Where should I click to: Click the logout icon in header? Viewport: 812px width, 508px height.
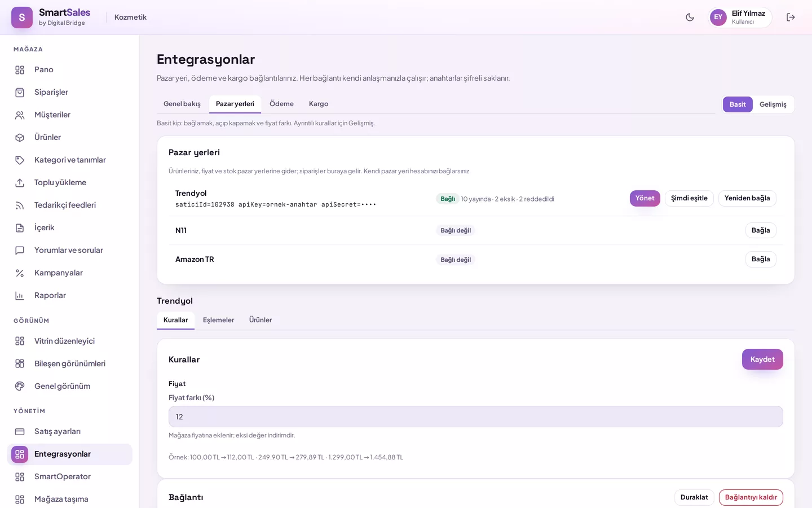(791, 17)
